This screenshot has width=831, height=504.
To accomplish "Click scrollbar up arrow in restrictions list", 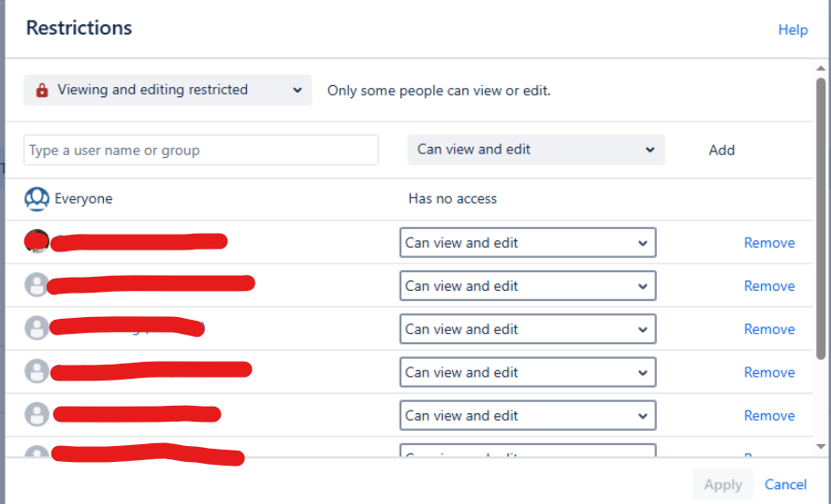I will tap(821, 68).
